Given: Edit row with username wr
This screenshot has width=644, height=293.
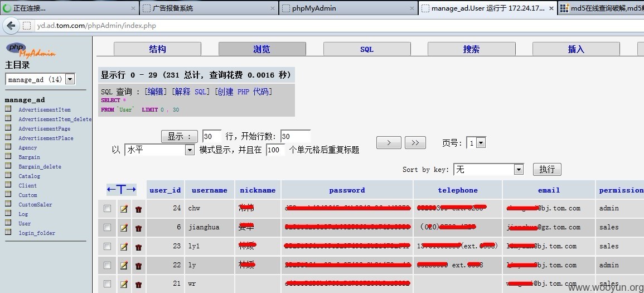Looking at the screenshot, I should [124, 284].
